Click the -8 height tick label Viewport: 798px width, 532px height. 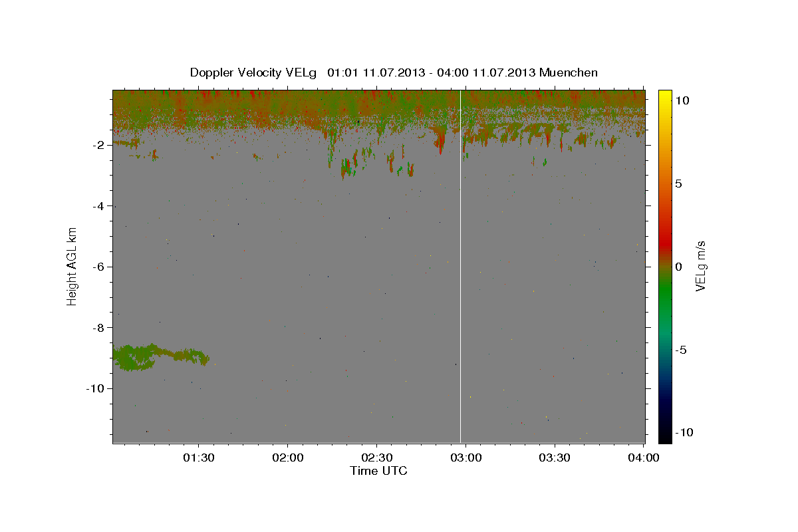coord(100,327)
